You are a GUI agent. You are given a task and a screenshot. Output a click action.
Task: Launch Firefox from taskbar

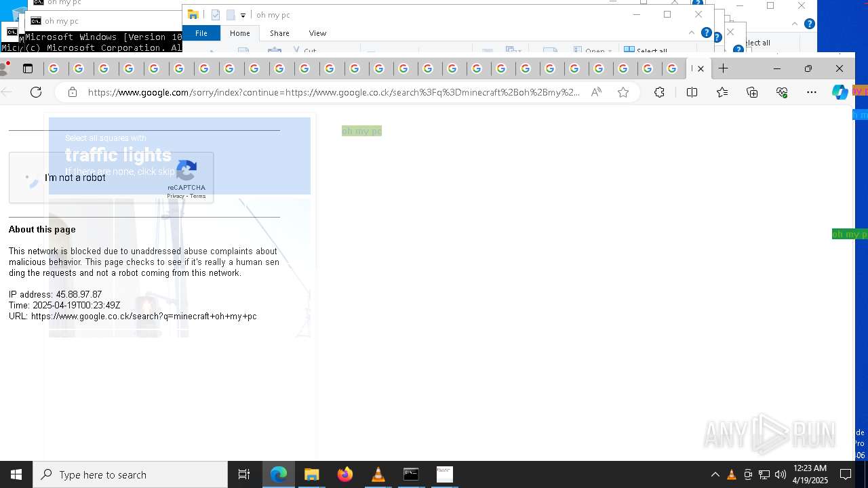(x=344, y=474)
